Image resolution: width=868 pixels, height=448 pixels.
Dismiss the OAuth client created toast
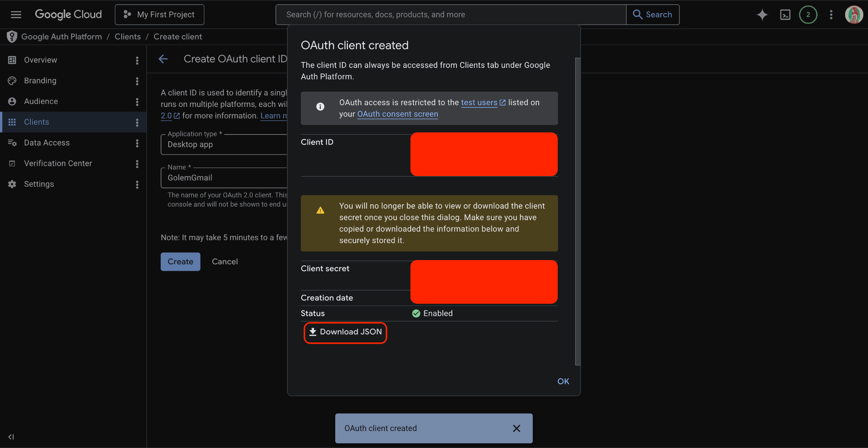point(516,428)
